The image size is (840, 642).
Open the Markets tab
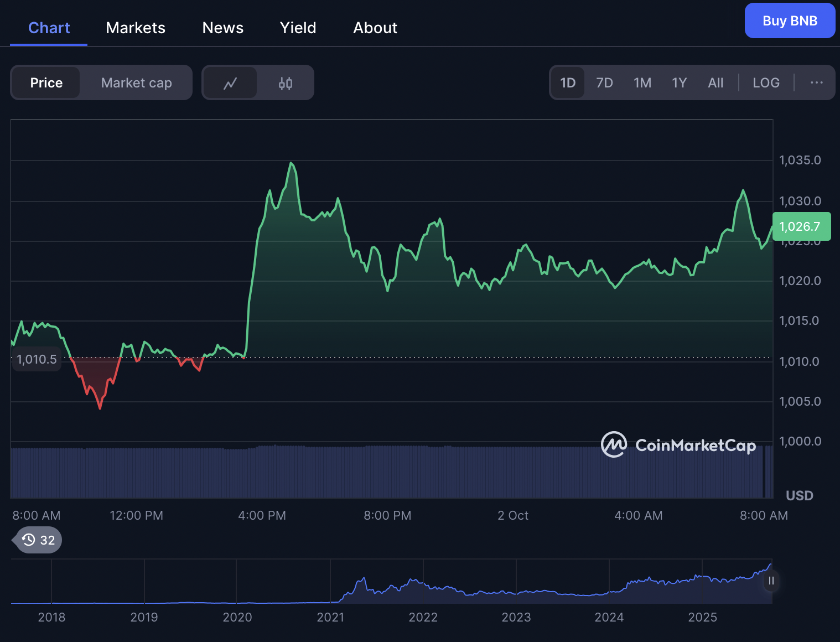136,28
